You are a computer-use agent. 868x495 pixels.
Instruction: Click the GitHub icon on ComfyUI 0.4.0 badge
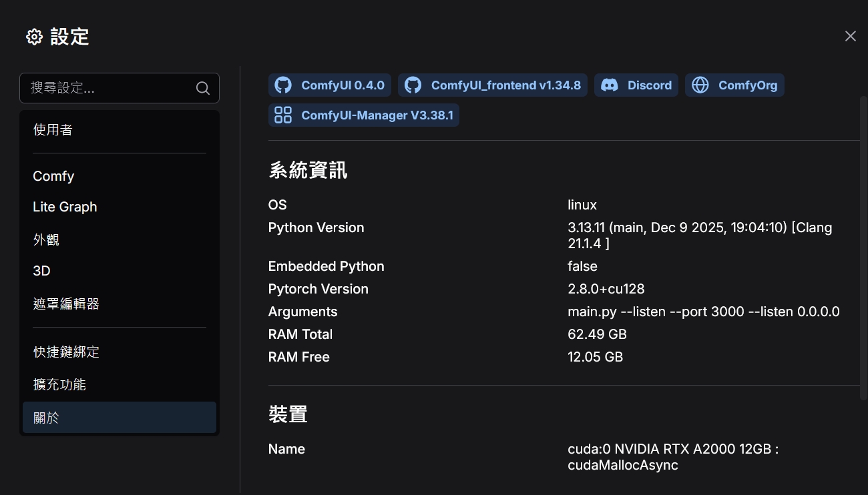(x=283, y=85)
